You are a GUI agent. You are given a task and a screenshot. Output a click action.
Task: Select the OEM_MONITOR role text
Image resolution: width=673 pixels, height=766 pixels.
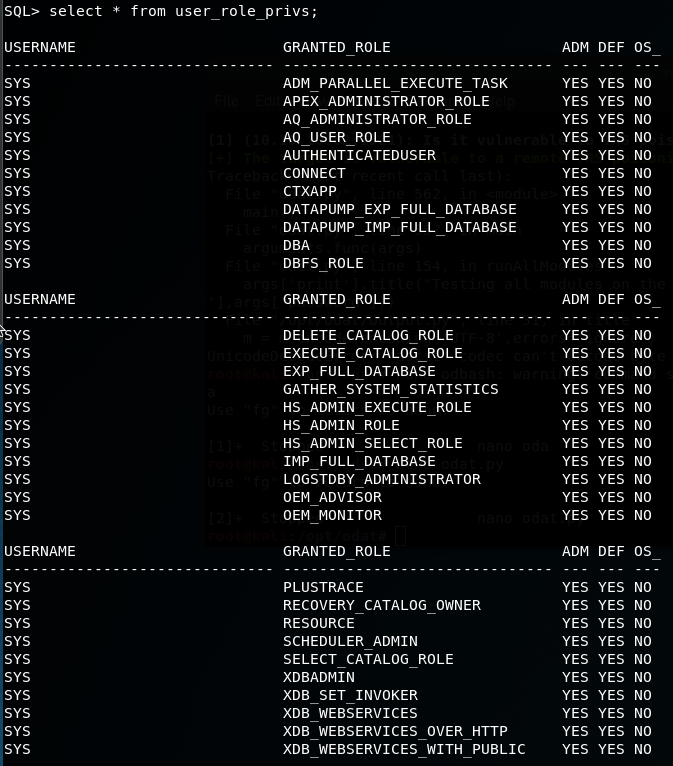pos(332,515)
